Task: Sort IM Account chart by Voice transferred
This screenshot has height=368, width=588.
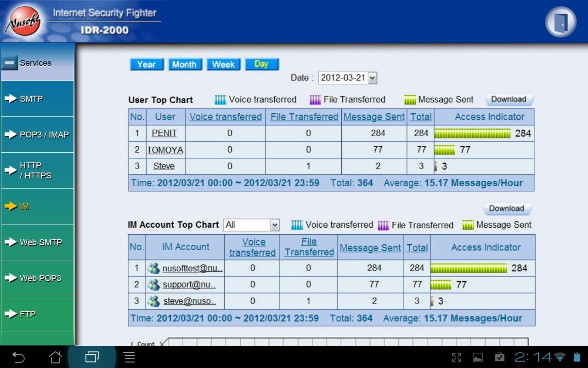Action: point(252,247)
